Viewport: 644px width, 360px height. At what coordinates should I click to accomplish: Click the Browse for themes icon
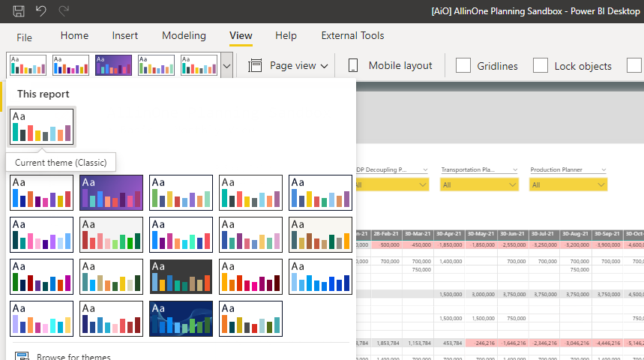[22, 356]
